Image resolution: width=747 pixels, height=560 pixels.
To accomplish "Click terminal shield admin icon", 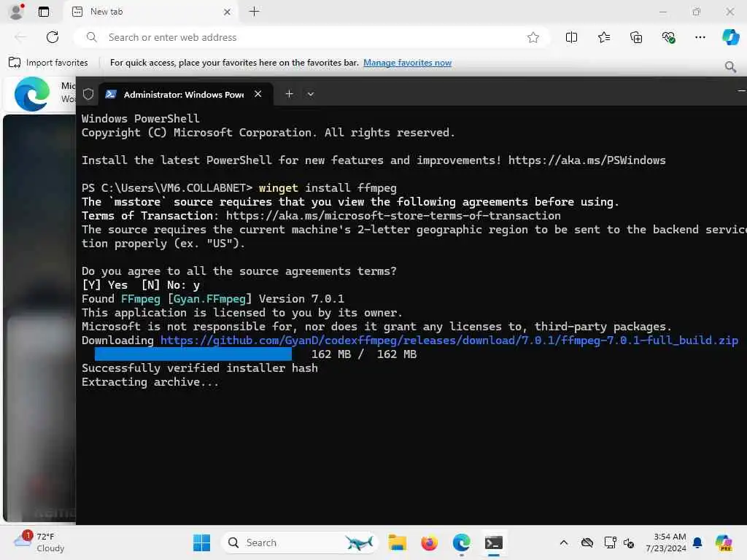I will 88,94.
